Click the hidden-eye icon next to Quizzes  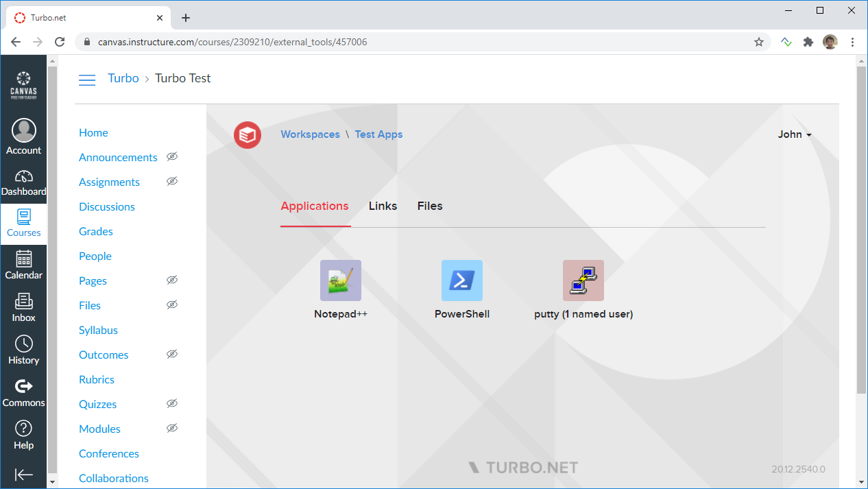[x=172, y=404]
